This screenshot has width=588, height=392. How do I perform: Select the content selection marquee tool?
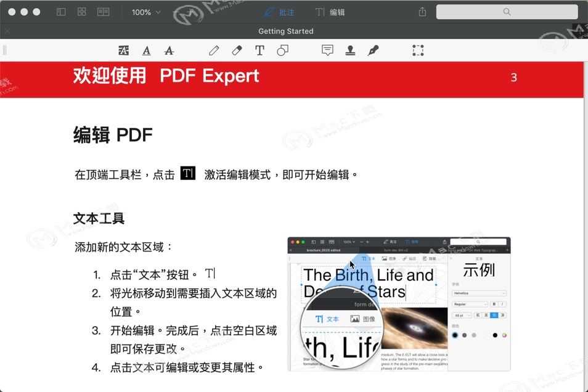[x=418, y=51]
